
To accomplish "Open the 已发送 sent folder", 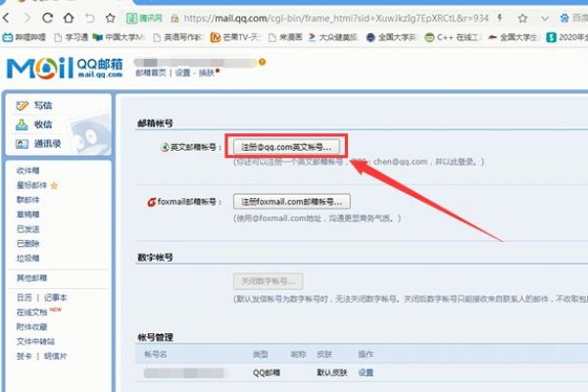I will point(28,228).
